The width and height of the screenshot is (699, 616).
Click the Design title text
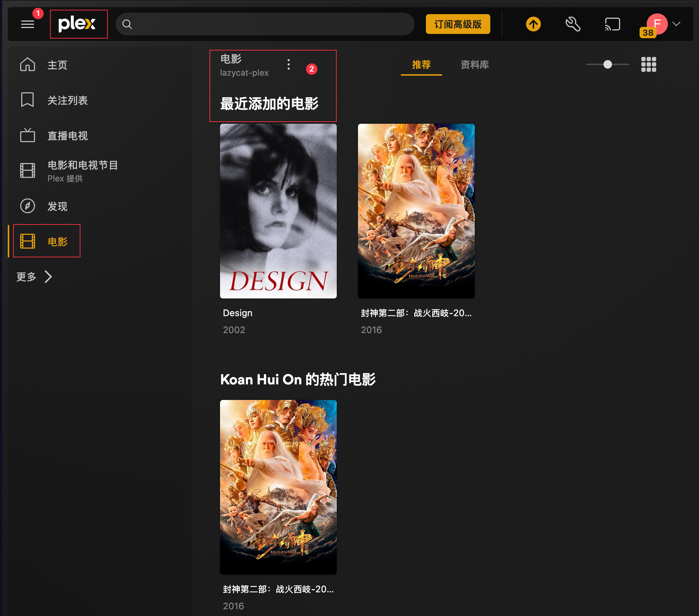pos(238,313)
